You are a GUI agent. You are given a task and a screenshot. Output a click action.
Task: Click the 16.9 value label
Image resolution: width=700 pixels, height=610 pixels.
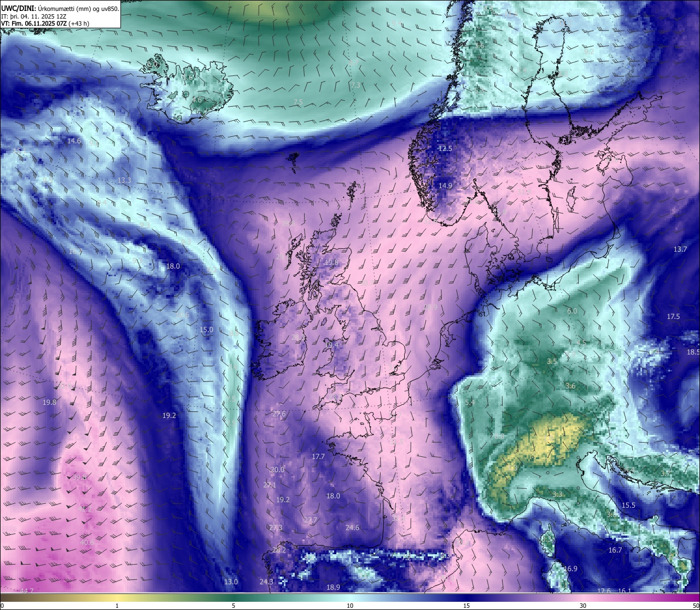tap(570, 569)
